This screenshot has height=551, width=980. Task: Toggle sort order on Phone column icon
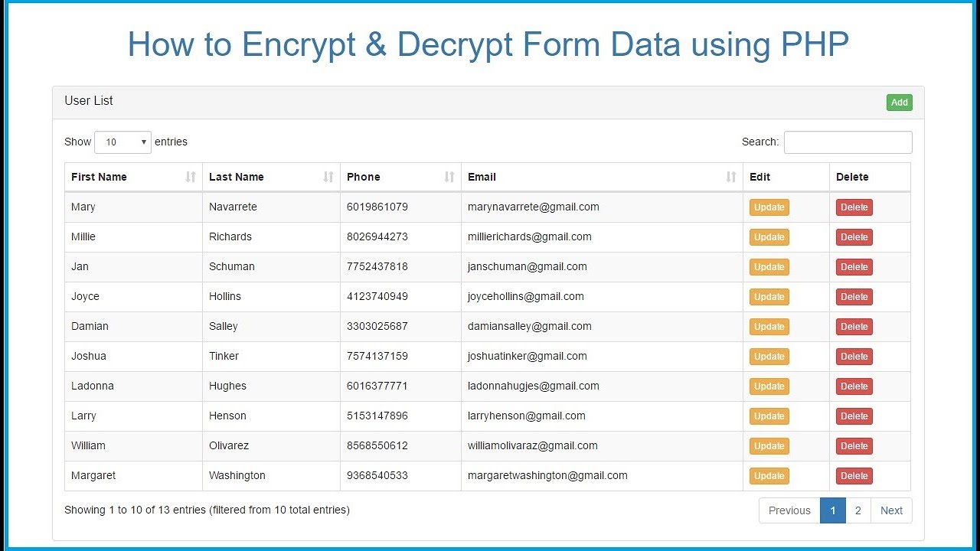click(x=449, y=177)
